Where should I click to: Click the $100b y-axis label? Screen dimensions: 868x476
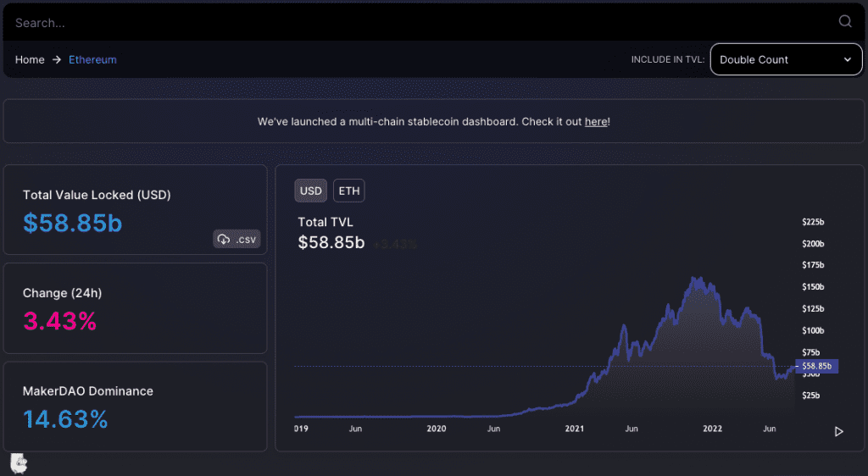[813, 330]
